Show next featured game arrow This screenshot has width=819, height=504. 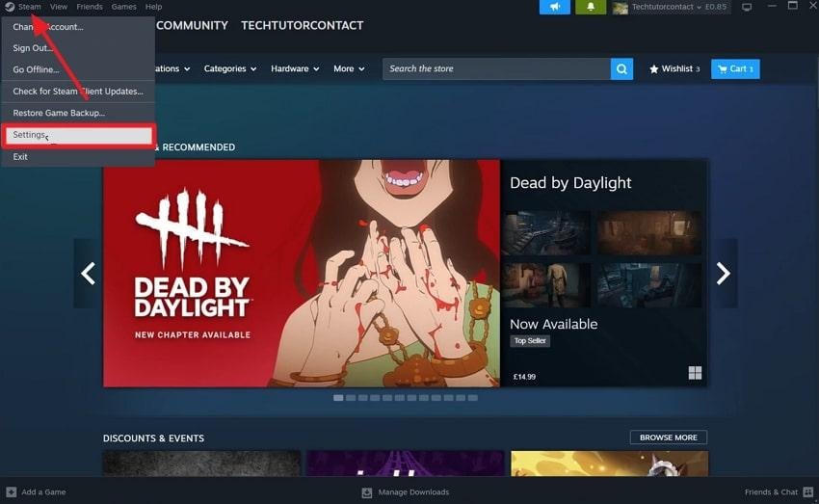point(723,273)
